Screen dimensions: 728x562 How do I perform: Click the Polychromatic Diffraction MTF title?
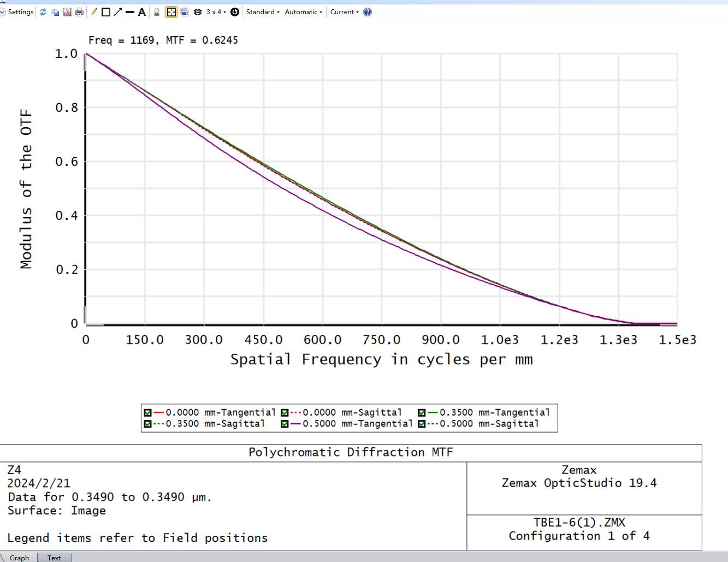(351, 452)
